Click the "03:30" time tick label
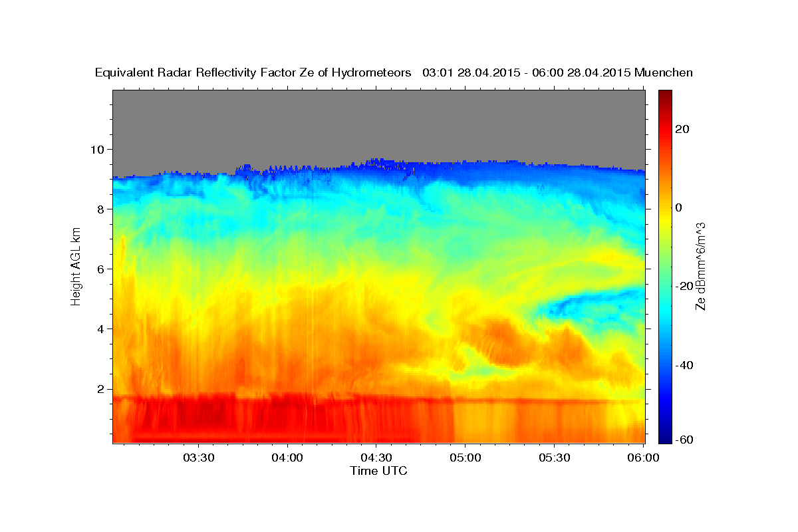This screenshot has width=798, height=532. click(x=198, y=458)
